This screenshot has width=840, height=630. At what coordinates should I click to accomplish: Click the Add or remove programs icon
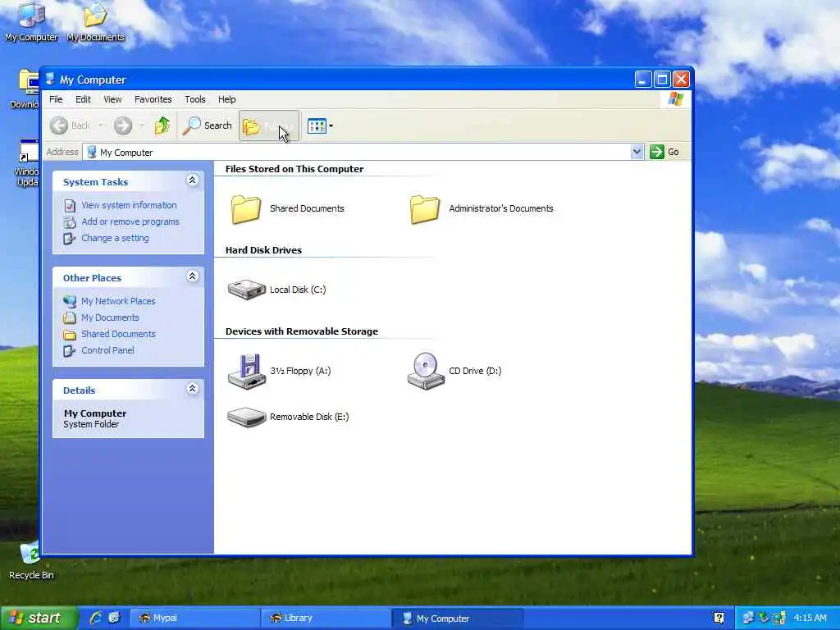[x=70, y=221]
